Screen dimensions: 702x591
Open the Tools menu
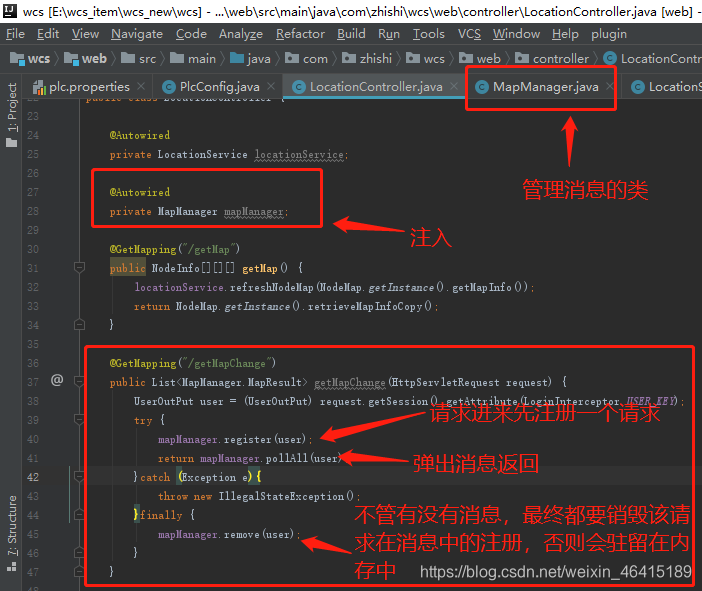tap(428, 34)
